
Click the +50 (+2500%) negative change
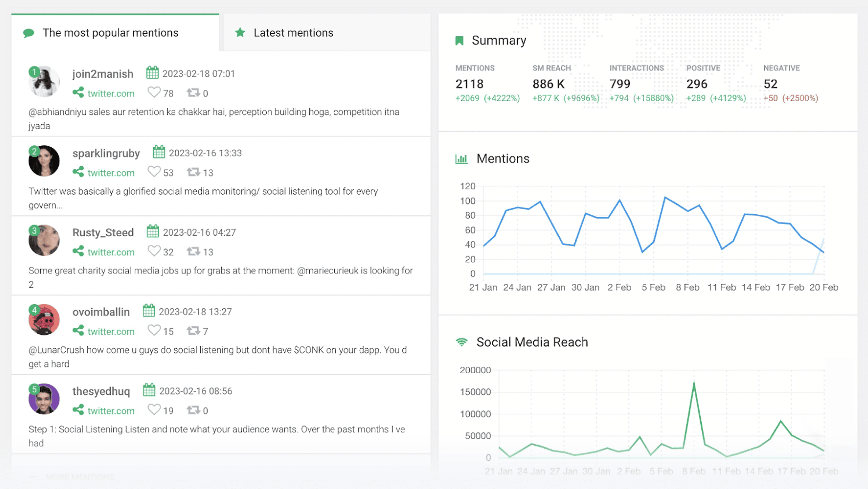[x=791, y=98]
